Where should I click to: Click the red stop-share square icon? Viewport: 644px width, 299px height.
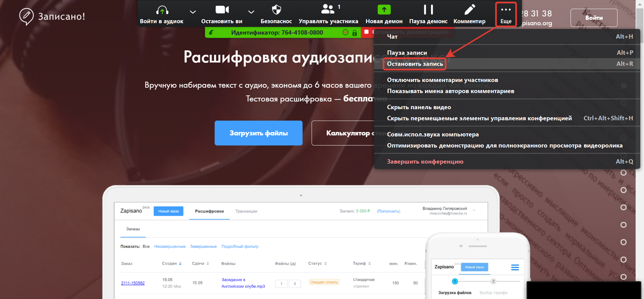click(367, 32)
